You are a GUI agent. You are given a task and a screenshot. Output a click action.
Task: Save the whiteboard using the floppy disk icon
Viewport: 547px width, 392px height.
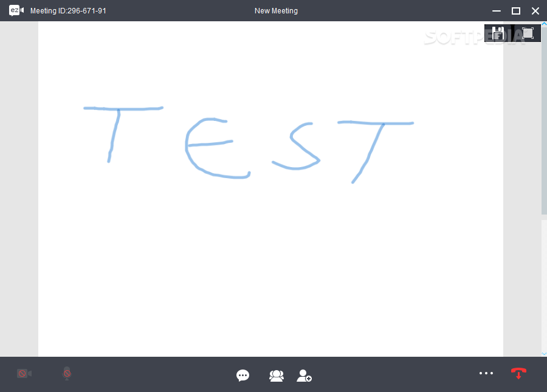[498, 33]
